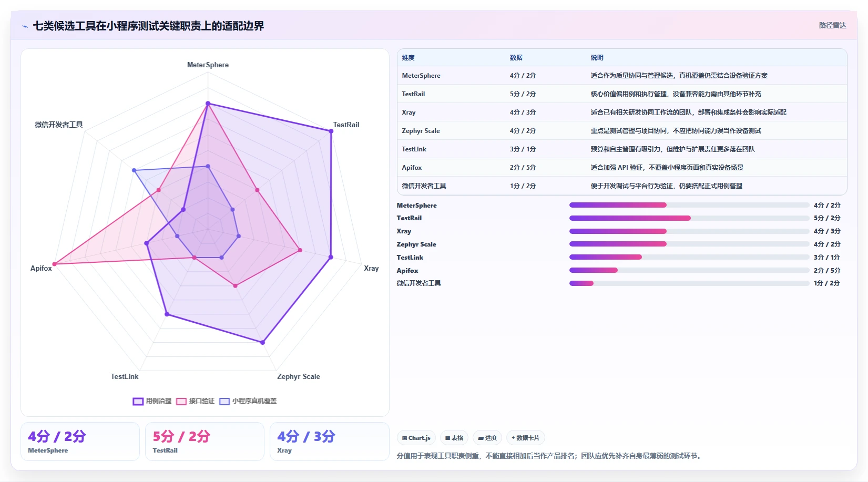Click the purple data point on TestLink axis
The width and height of the screenshot is (868, 482).
tap(167, 314)
